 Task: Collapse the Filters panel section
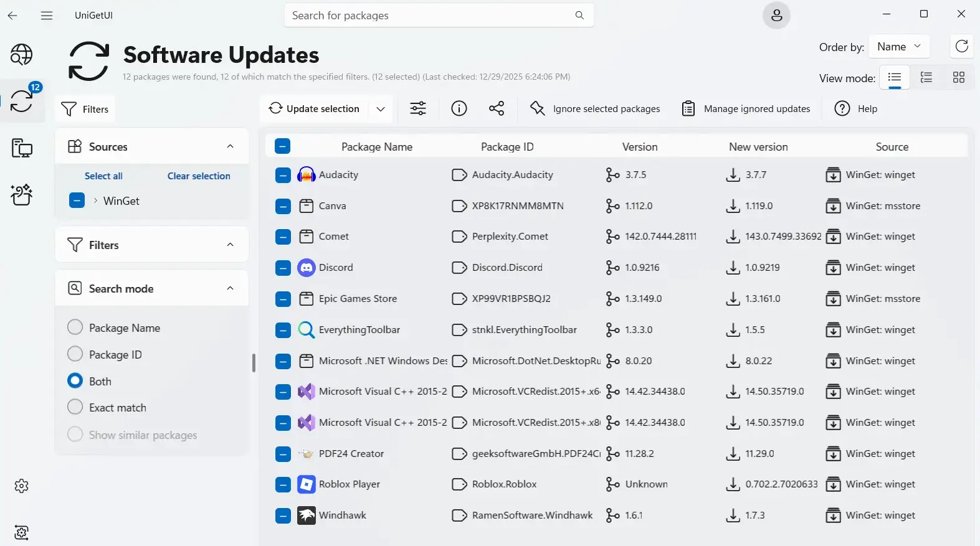pyautogui.click(x=230, y=245)
